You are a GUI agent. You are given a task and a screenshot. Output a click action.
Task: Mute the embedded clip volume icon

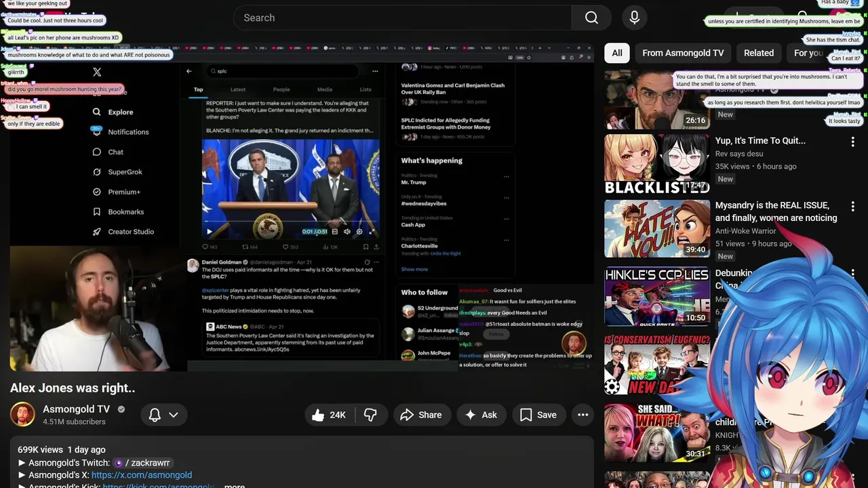click(x=347, y=231)
